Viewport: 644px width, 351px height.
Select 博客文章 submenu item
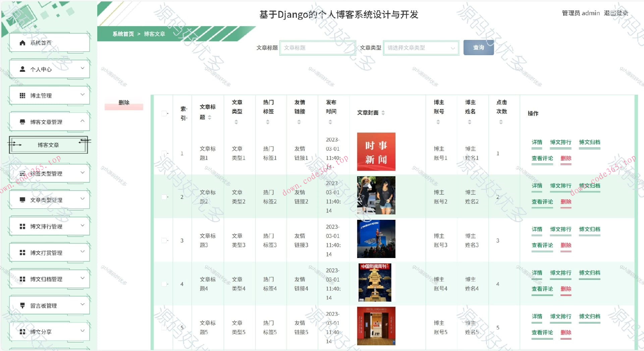pyautogui.click(x=48, y=145)
